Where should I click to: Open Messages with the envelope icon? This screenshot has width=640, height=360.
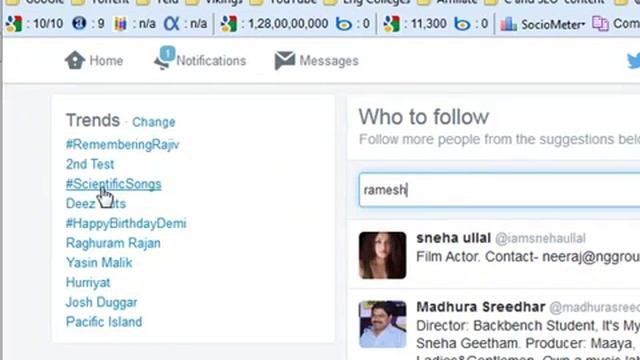(x=317, y=61)
